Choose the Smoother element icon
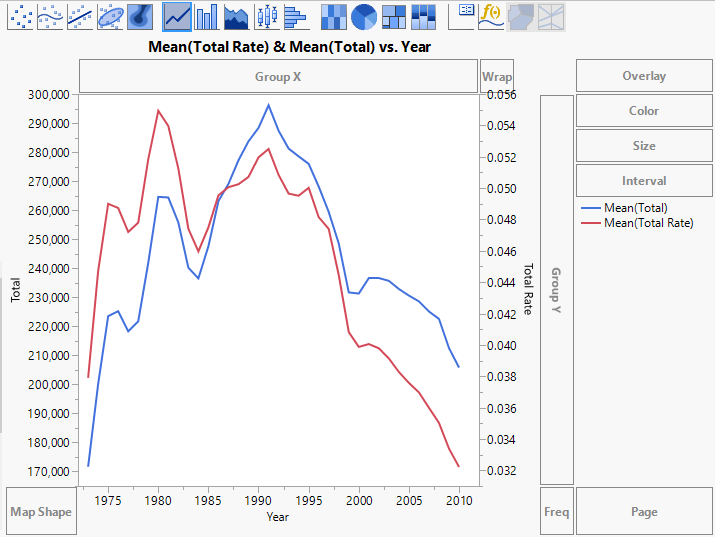The image size is (715, 537). (x=50, y=16)
